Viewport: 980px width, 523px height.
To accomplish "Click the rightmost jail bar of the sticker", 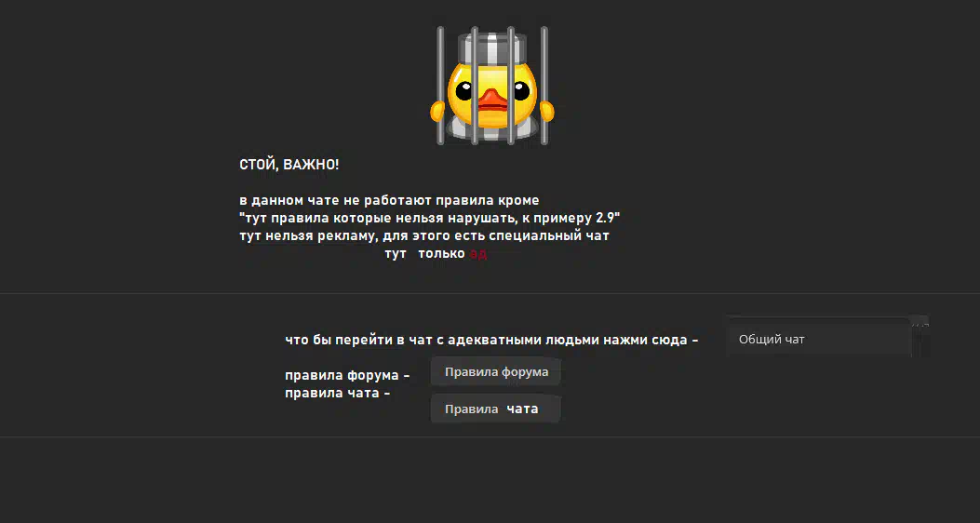I will [544, 86].
